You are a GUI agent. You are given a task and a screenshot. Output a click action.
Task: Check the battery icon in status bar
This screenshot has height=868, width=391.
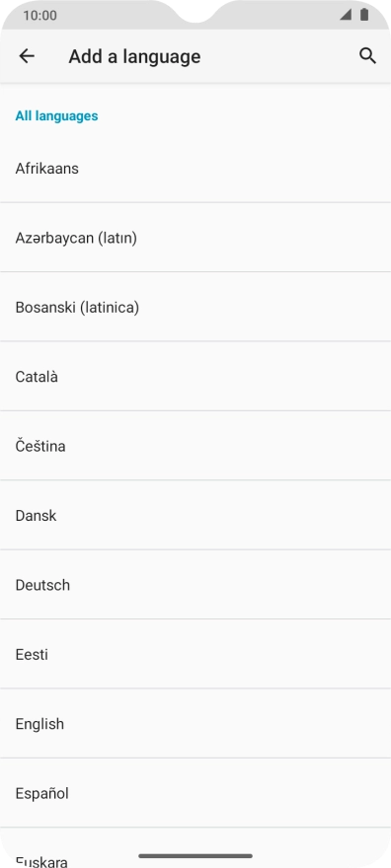tap(364, 15)
